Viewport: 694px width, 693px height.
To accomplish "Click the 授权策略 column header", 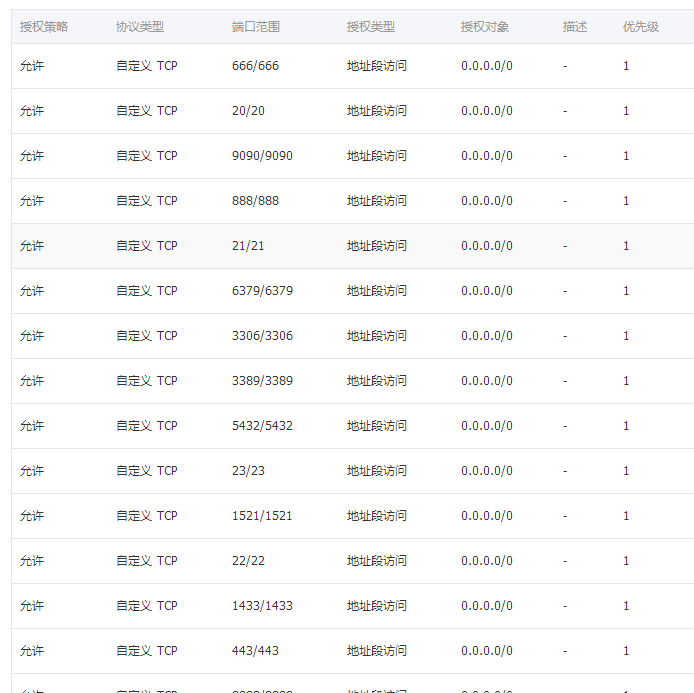I will pyautogui.click(x=44, y=27).
